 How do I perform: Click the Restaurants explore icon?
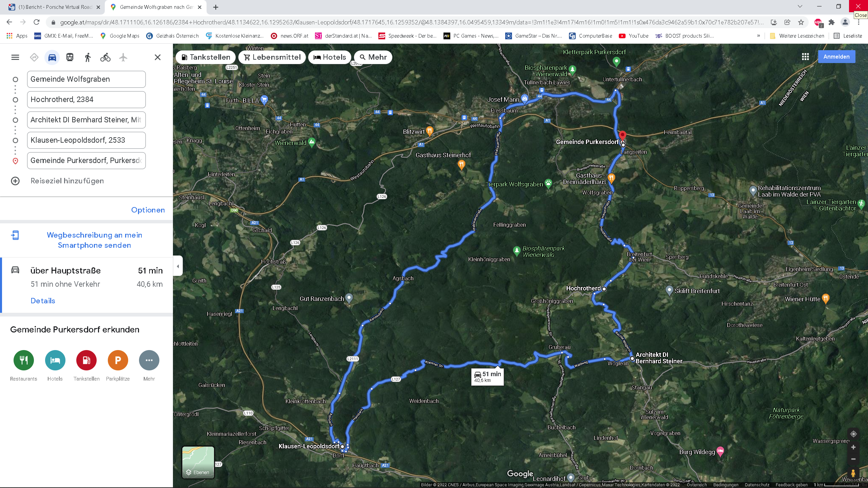[x=24, y=360]
